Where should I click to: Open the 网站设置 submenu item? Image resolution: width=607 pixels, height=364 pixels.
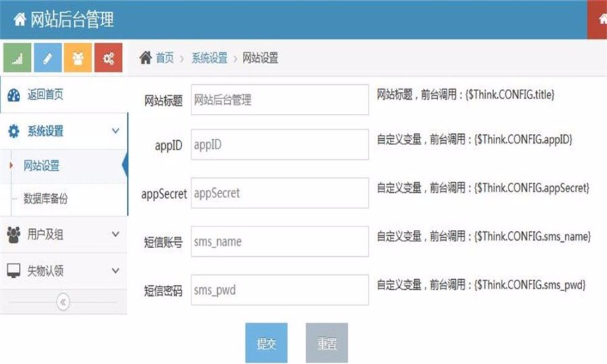coord(41,166)
